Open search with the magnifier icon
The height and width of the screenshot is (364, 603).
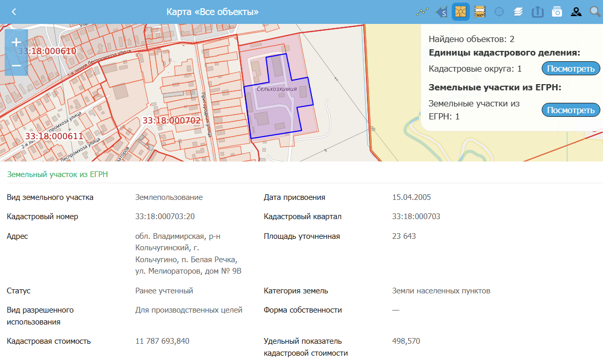click(595, 11)
